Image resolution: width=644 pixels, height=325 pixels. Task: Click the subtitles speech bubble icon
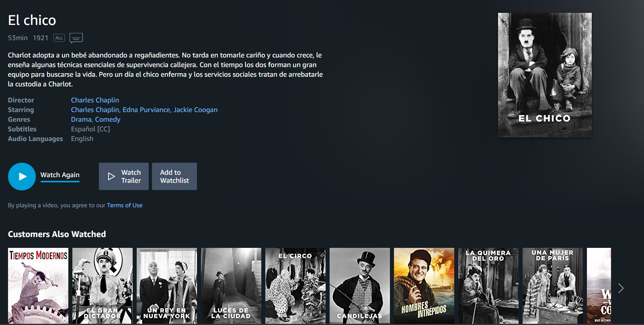click(76, 38)
